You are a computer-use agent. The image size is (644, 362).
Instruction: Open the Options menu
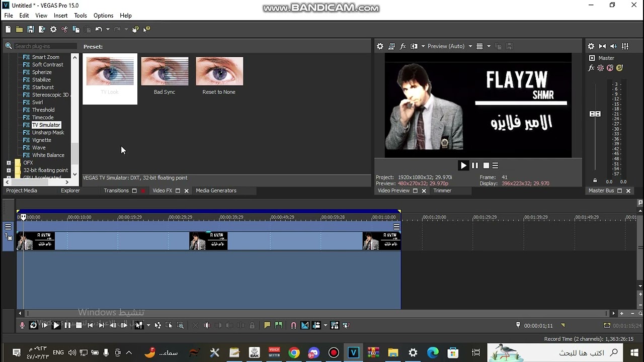click(x=103, y=16)
